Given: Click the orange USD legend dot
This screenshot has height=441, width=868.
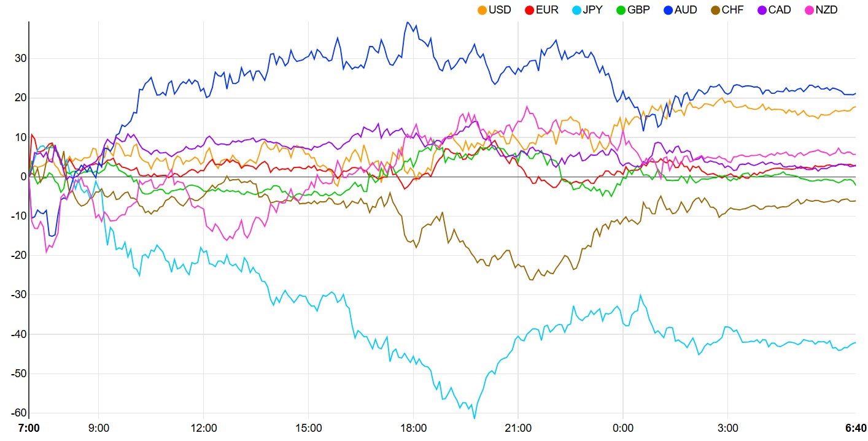Looking at the screenshot, I should click(x=482, y=10).
